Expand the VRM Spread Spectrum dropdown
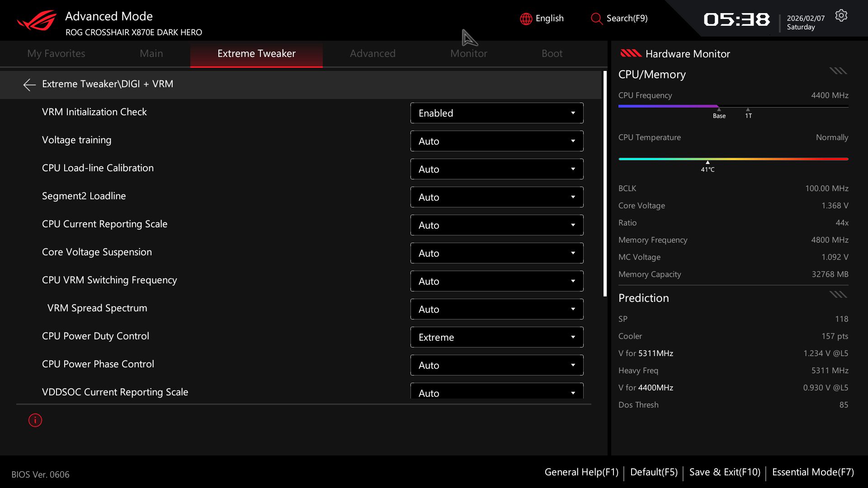The height and width of the screenshot is (488, 868). 496,309
